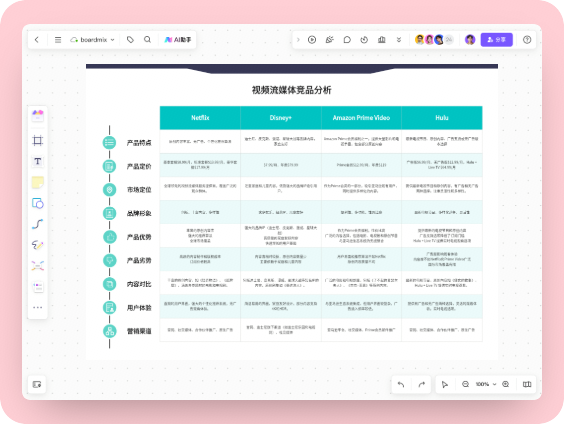Click the 品牌形象 row label
The image size is (565, 424).
[x=139, y=213]
